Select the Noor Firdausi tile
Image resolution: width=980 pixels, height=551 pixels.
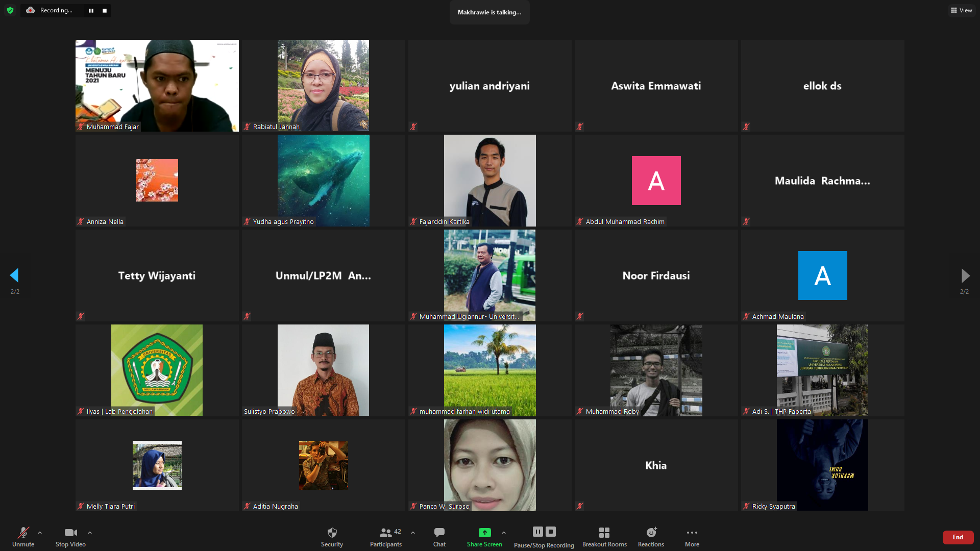point(656,275)
